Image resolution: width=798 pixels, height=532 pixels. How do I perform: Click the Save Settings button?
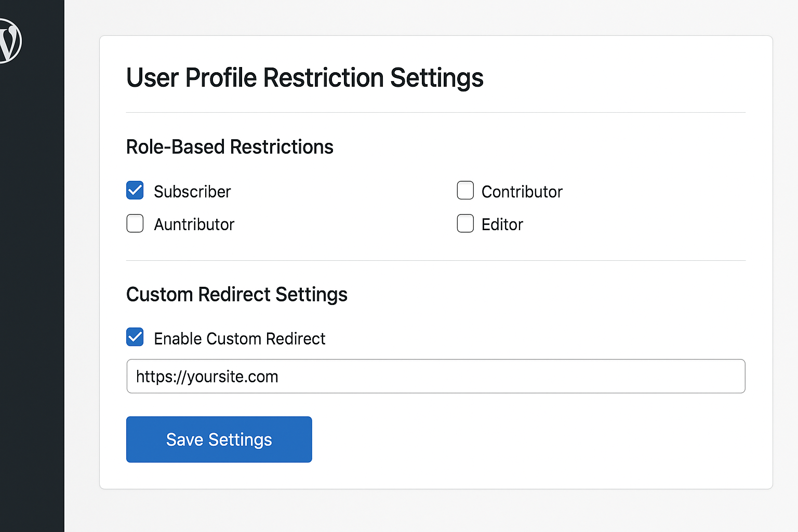219,440
